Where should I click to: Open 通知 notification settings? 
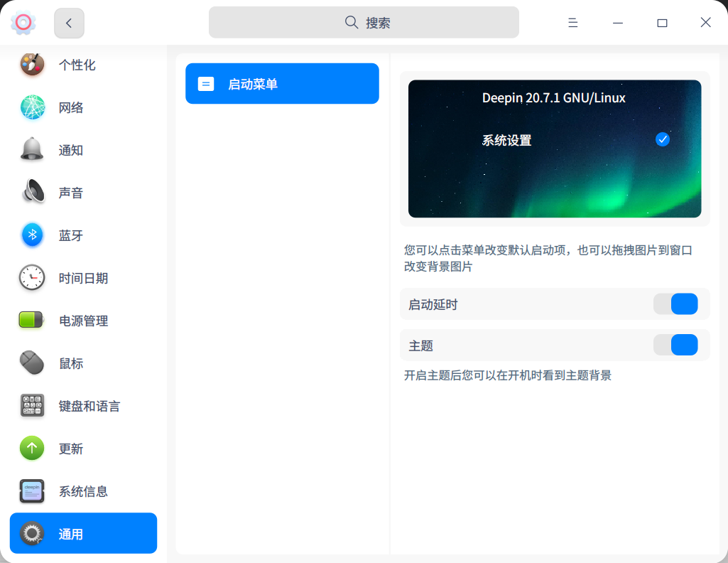click(71, 150)
